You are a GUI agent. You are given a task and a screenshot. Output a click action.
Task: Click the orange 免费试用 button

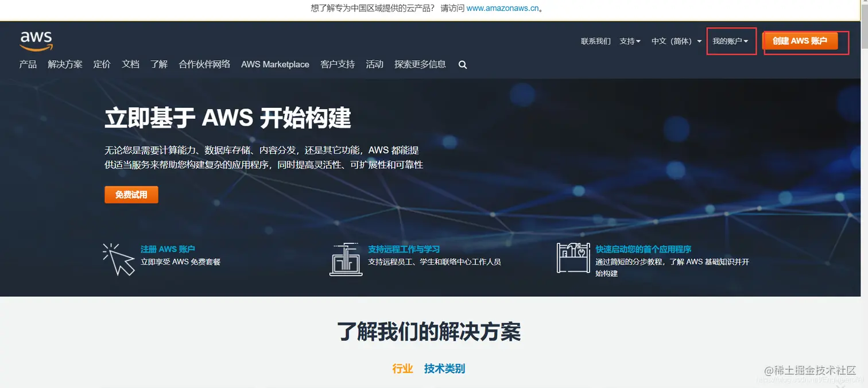[x=131, y=194]
